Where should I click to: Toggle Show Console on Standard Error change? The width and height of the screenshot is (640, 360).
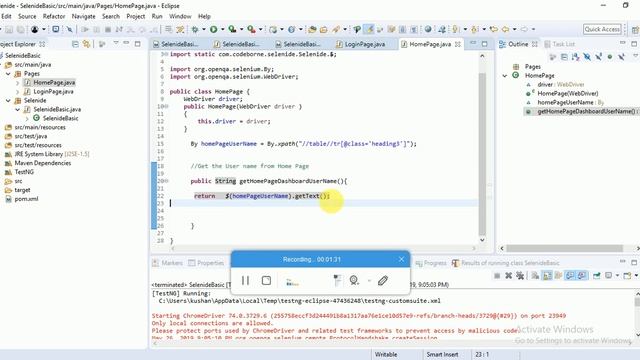[582, 276]
